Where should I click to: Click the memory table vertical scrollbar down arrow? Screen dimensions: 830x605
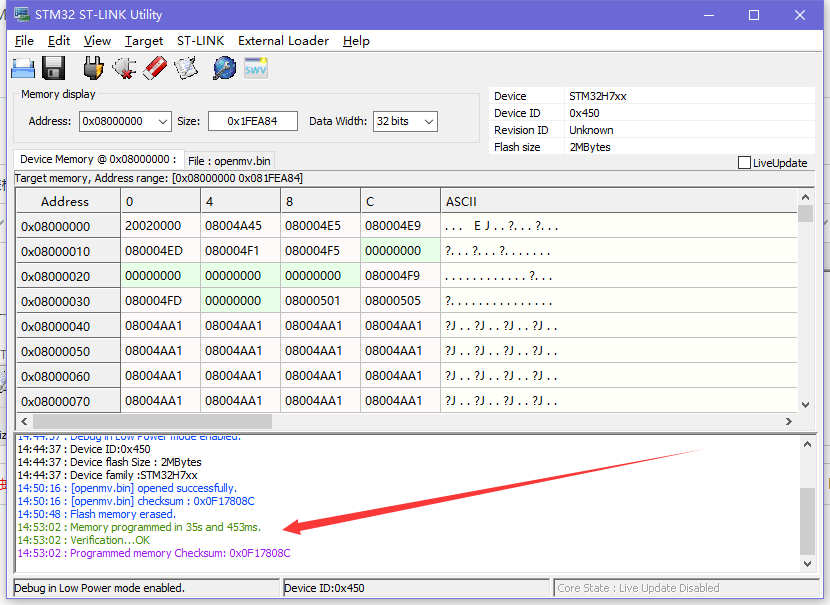[x=805, y=405]
